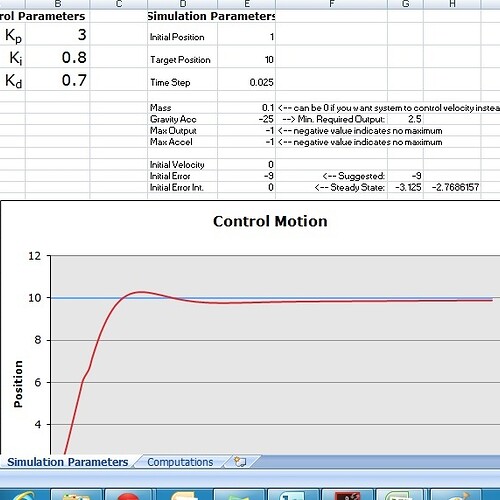Click the Target Position value 10
This screenshot has width=500, height=500.
tap(247, 59)
